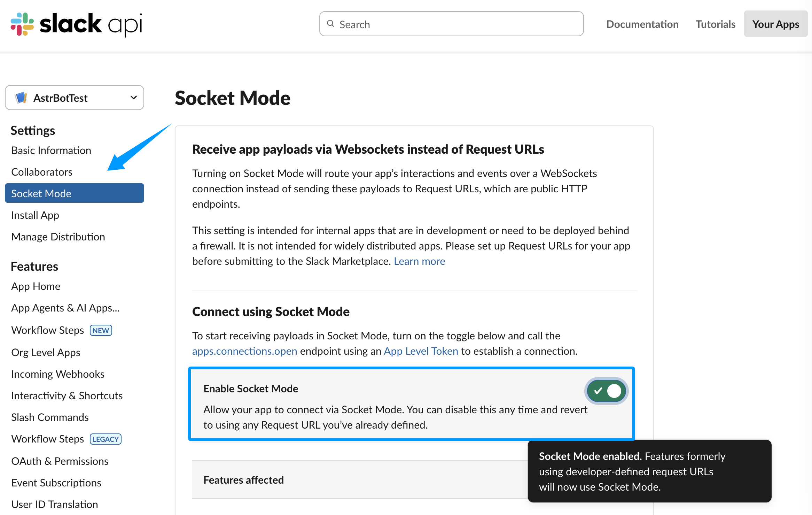The image size is (812, 515).
Task: Open the Your Apps tab
Action: click(775, 24)
